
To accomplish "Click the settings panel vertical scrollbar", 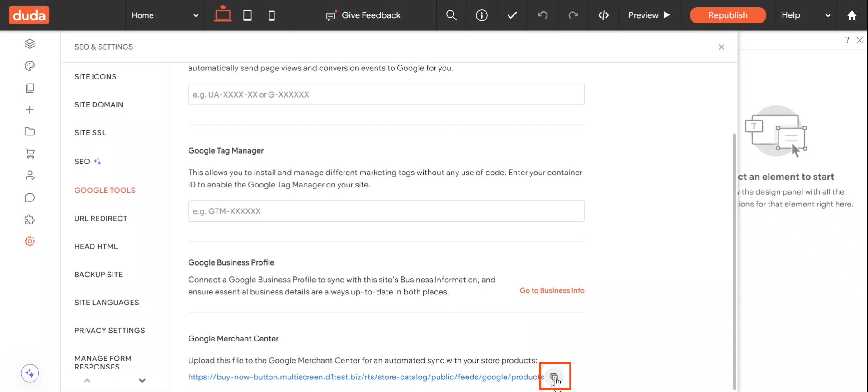I will [x=734, y=261].
